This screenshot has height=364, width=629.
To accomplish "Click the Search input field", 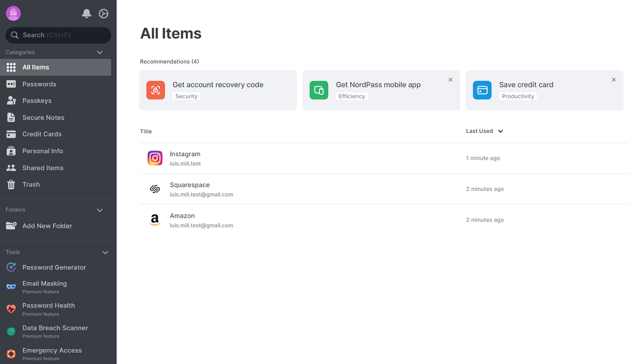I will coord(58,35).
